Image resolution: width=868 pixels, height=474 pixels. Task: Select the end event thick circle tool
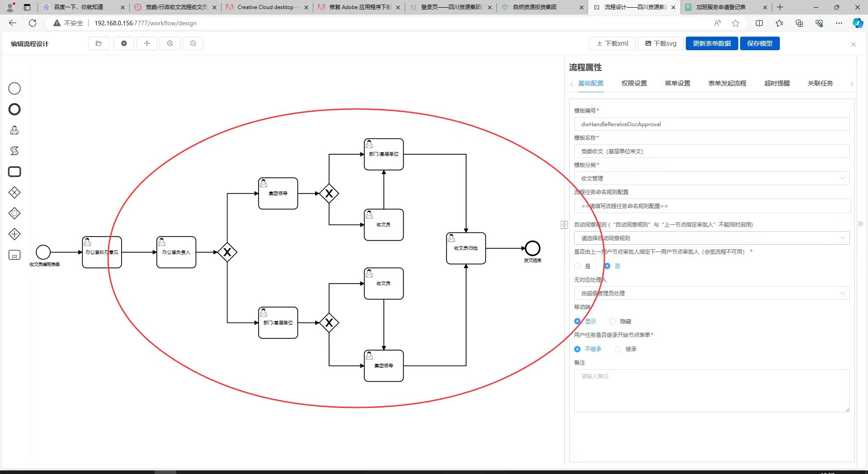[14, 109]
